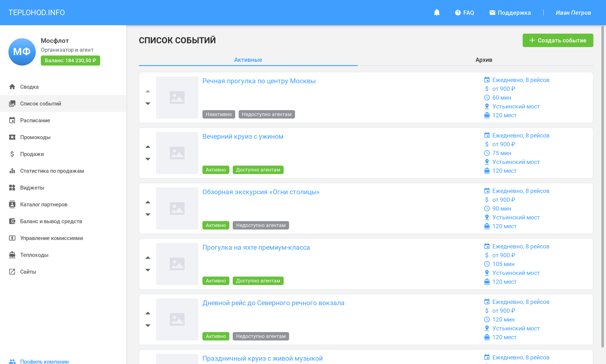Viewport: 606px width, 364px height.
Task: Move Вечерний круиз с ужином down
Action: tap(148, 159)
